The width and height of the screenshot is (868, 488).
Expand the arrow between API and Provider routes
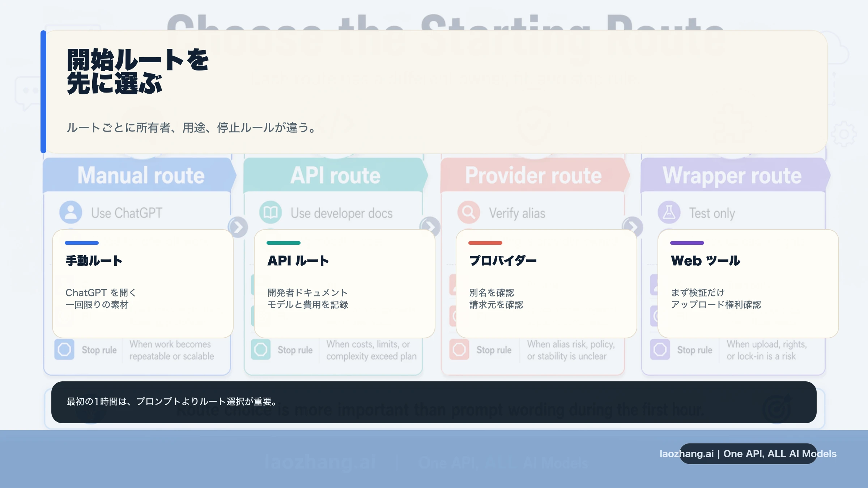pyautogui.click(x=430, y=226)
